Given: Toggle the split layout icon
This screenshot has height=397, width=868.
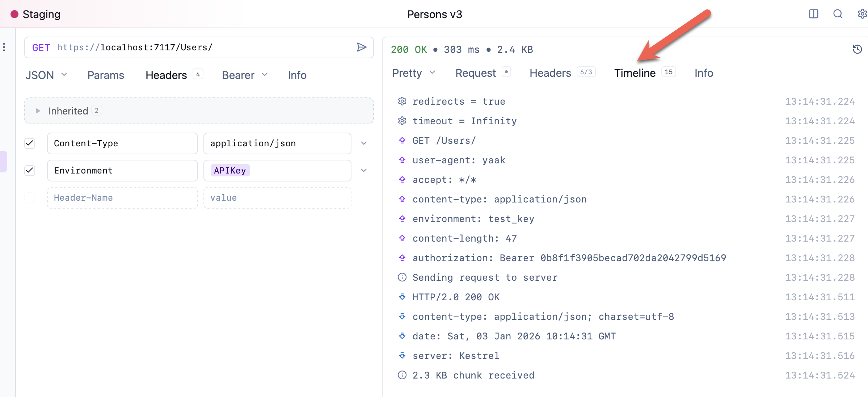Looking at the screenshot, I should point(813,14).
